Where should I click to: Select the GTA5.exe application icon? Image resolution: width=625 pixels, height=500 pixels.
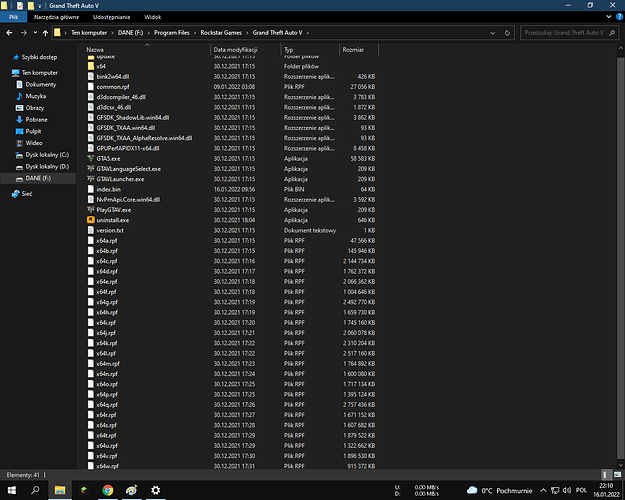pos(91,159)
